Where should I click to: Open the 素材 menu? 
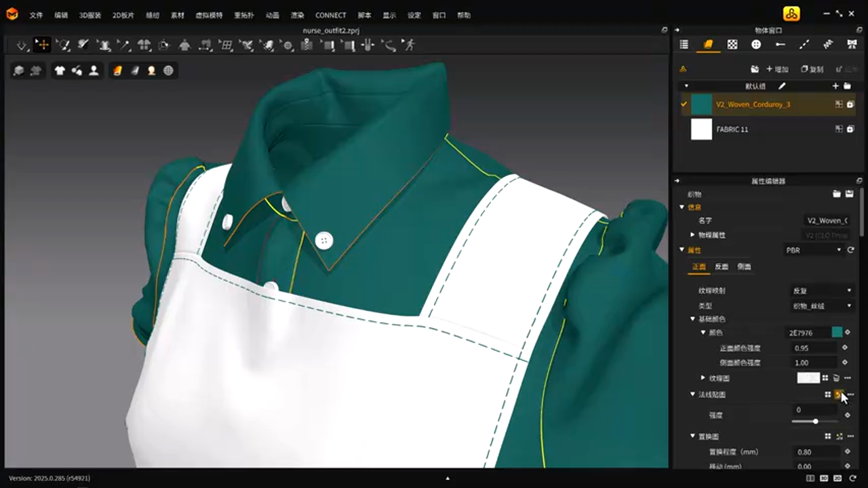177,15
